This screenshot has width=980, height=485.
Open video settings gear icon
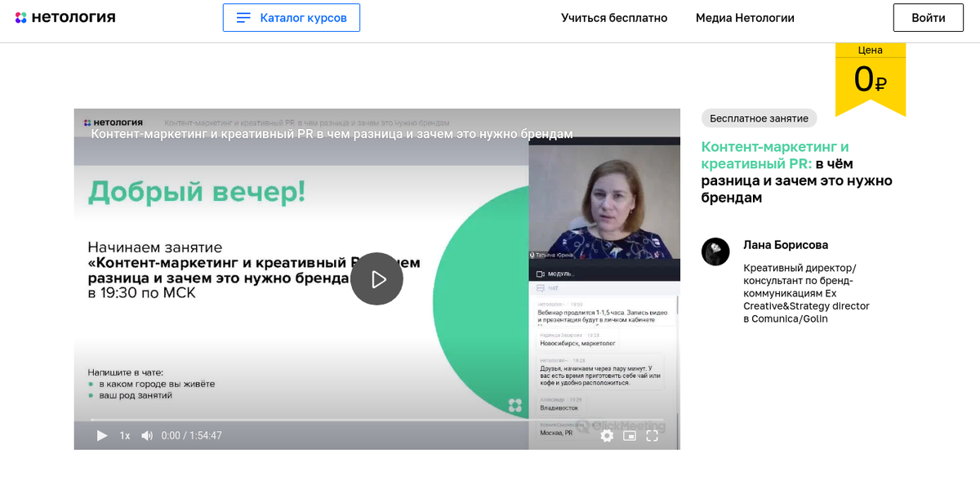pyautogui.click(x=607, y=436)
